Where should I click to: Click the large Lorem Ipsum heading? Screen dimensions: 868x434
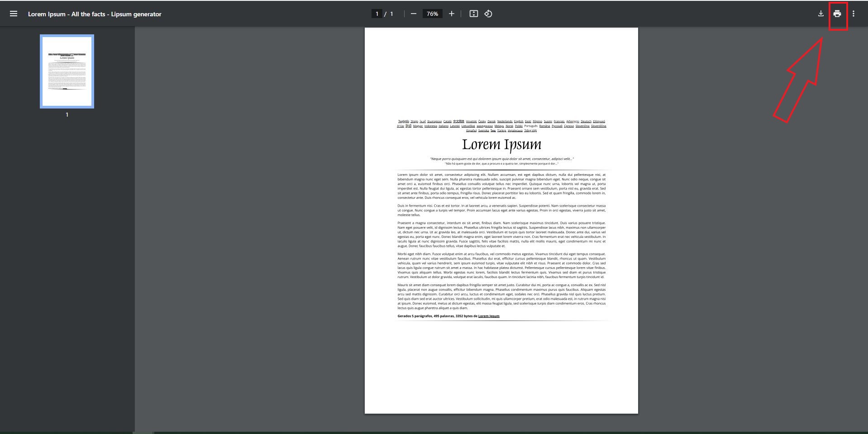click(x=501, y=144)
